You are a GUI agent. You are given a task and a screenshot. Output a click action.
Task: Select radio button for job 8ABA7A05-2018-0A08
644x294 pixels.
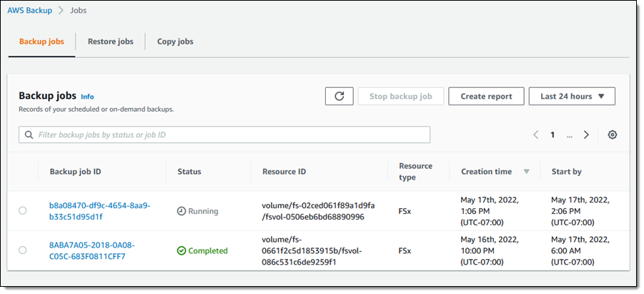[x=23, y=250]
